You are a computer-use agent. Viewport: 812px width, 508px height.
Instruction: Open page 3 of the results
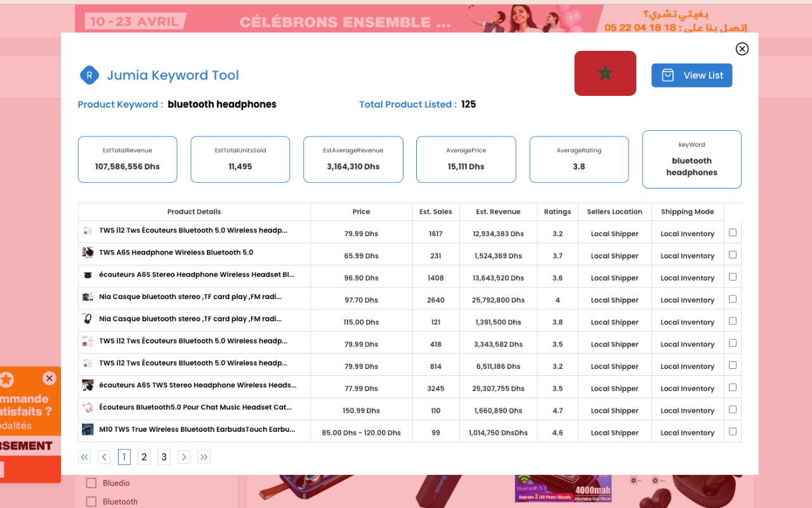[163, 457]
